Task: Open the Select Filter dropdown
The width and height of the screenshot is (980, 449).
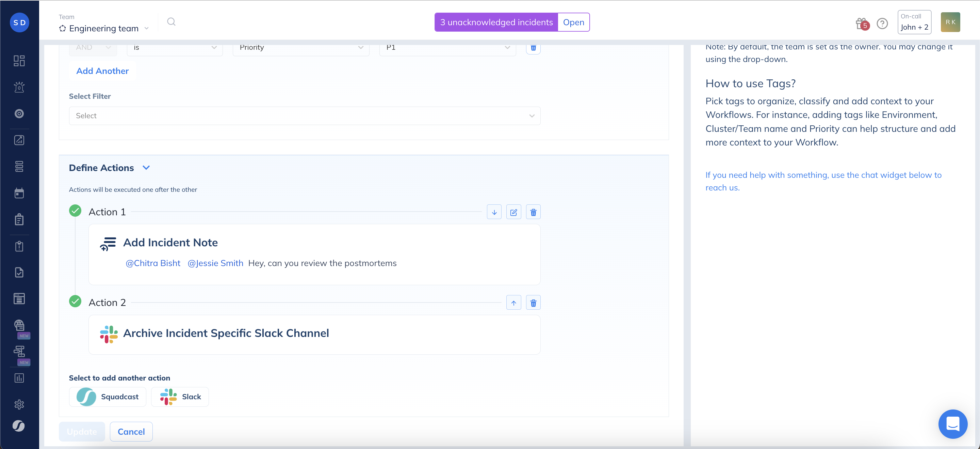Action: click(304, 116)
